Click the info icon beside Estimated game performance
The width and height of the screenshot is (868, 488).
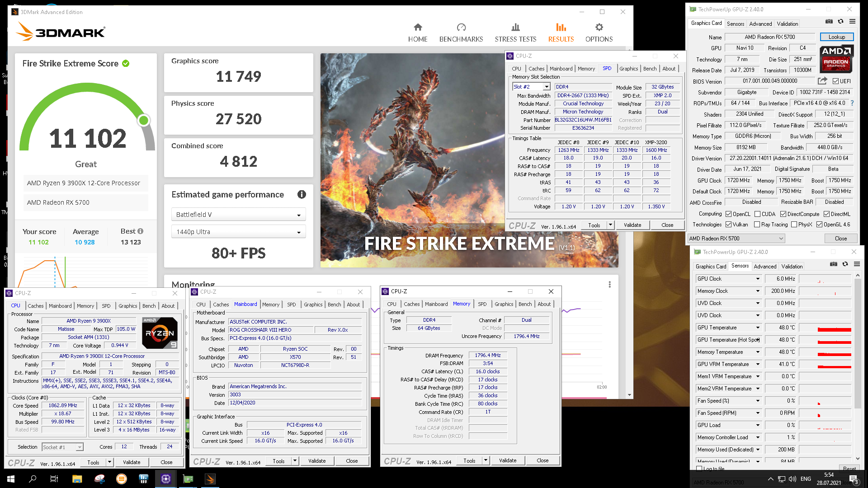pos(302,194)
